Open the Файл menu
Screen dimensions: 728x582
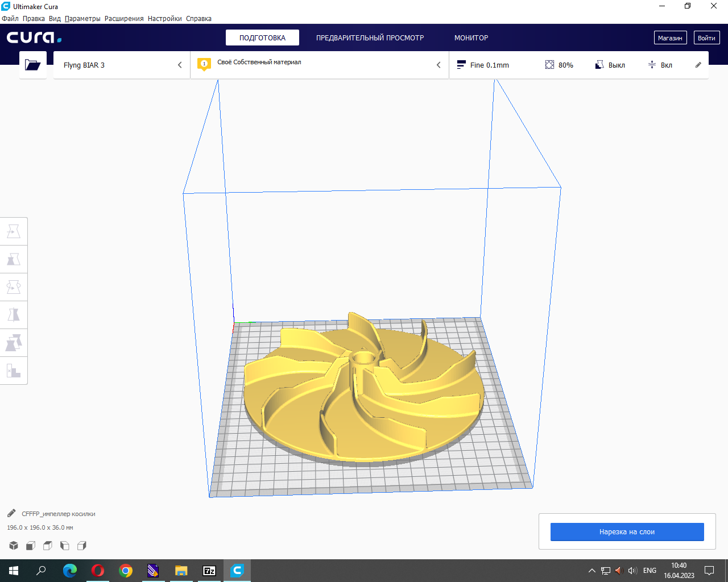tap(10, 19)
